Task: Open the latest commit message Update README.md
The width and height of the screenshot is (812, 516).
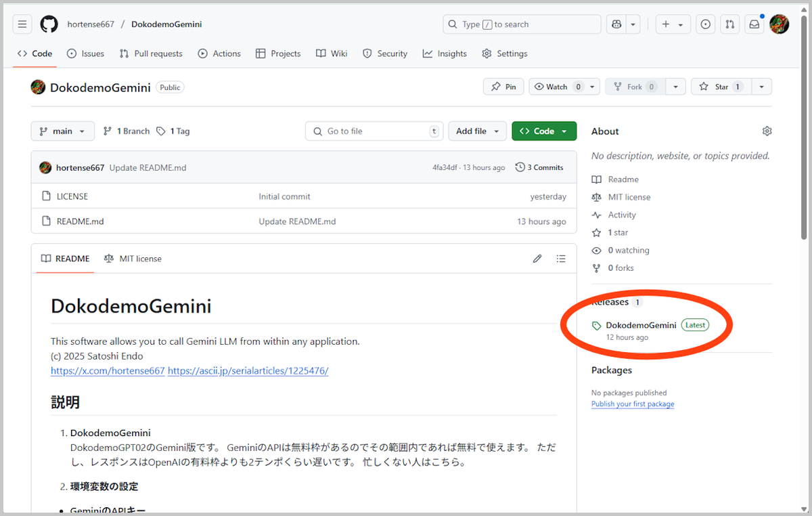Action: 148,167
